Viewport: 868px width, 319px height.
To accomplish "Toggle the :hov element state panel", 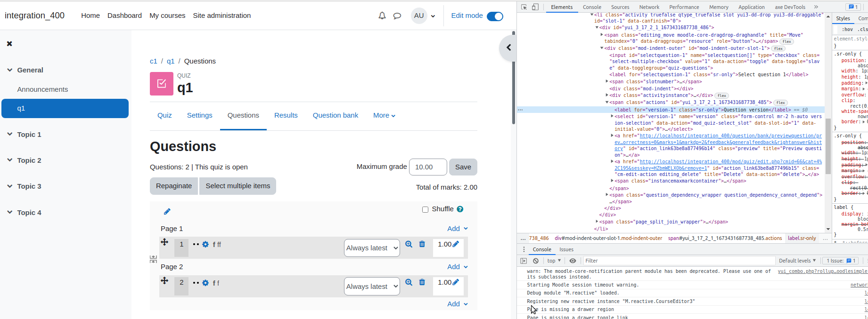I will tap(847, 29).
